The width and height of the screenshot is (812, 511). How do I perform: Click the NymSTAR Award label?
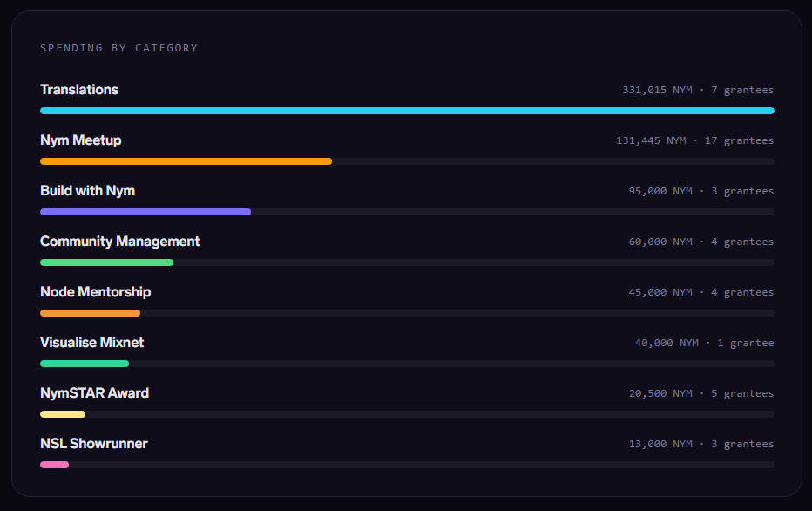[94, 393]
